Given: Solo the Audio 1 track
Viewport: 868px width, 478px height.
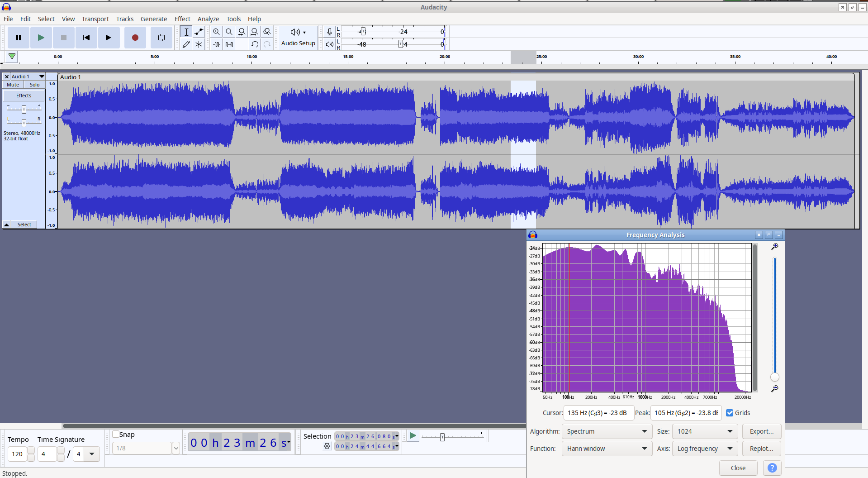Looking at the screenshot, I should [35, 85].
